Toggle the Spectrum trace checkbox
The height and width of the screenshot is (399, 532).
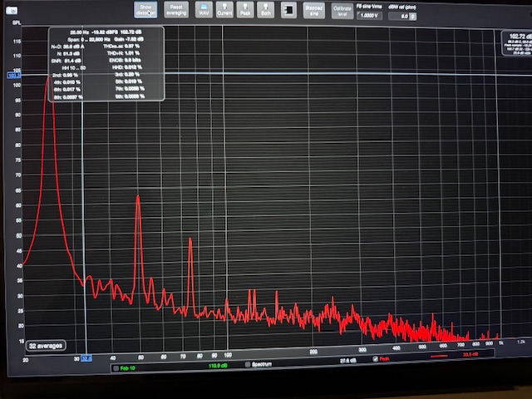248,365
